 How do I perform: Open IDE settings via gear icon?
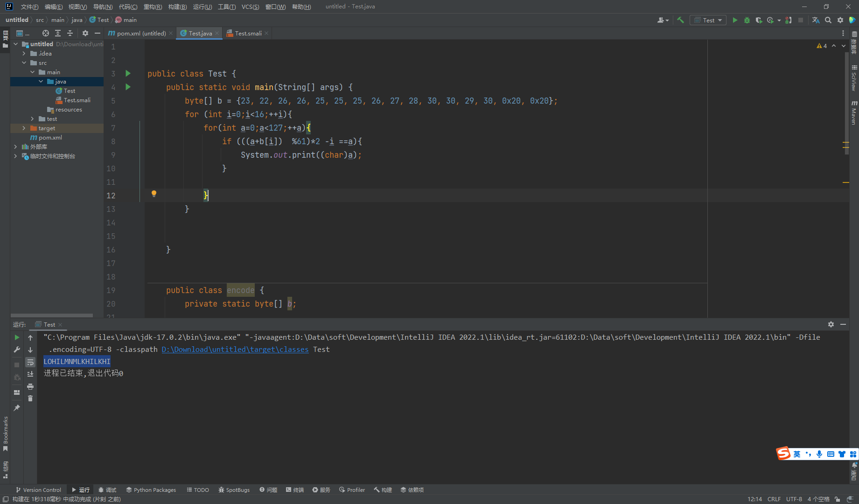tap(840, 20)
